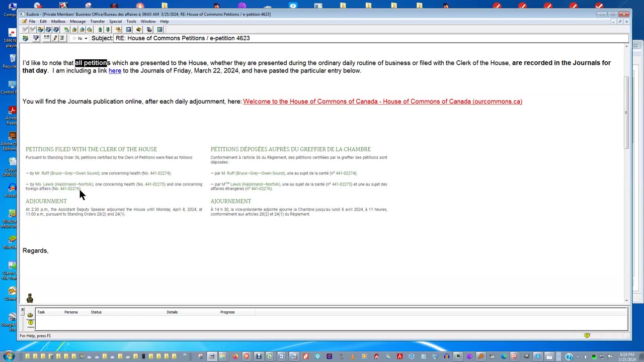
Task: Click the Task column header
Action: 41,312
